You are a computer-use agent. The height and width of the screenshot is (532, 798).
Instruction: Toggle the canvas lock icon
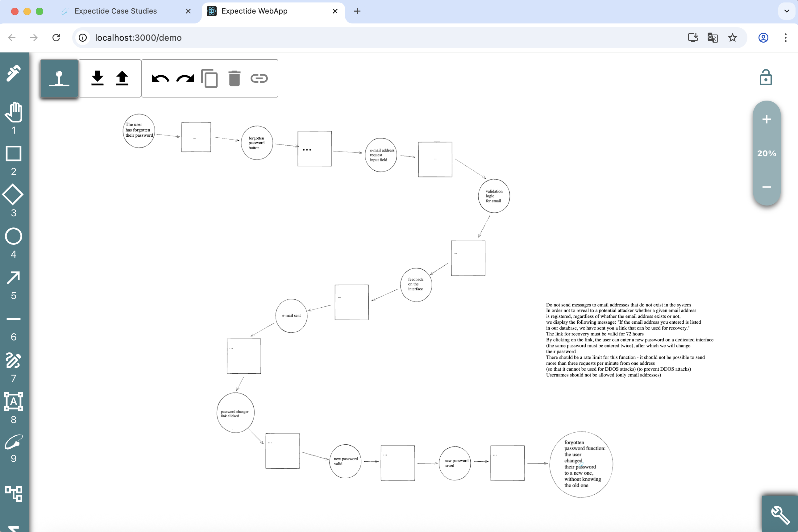765,77
